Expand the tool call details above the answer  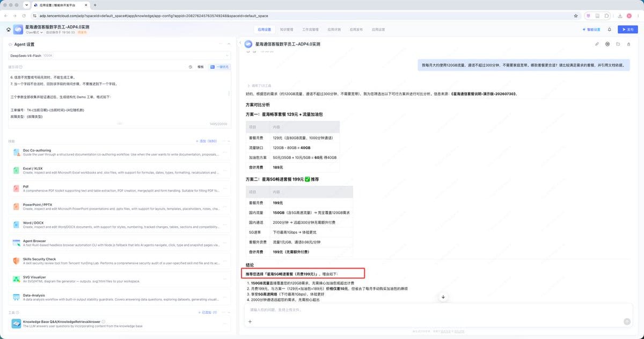tap(260, 85)
